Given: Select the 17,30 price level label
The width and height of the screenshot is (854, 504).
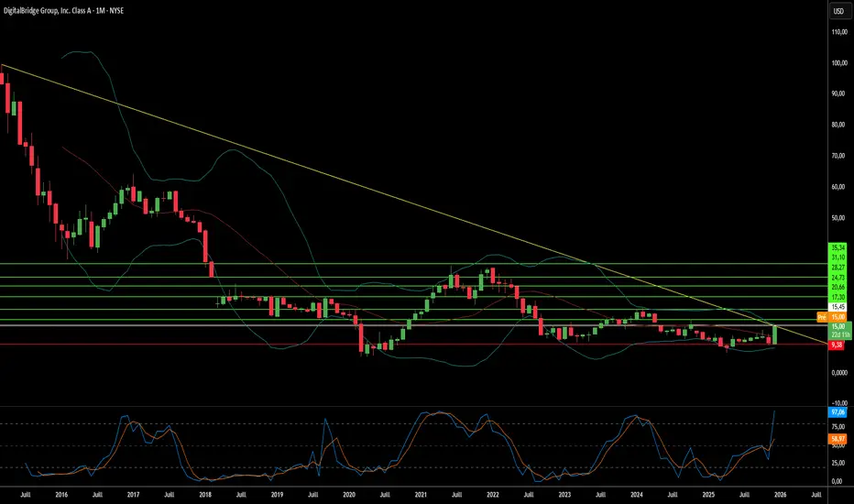Looking at the screenshot, I should [x=838, y=297].
